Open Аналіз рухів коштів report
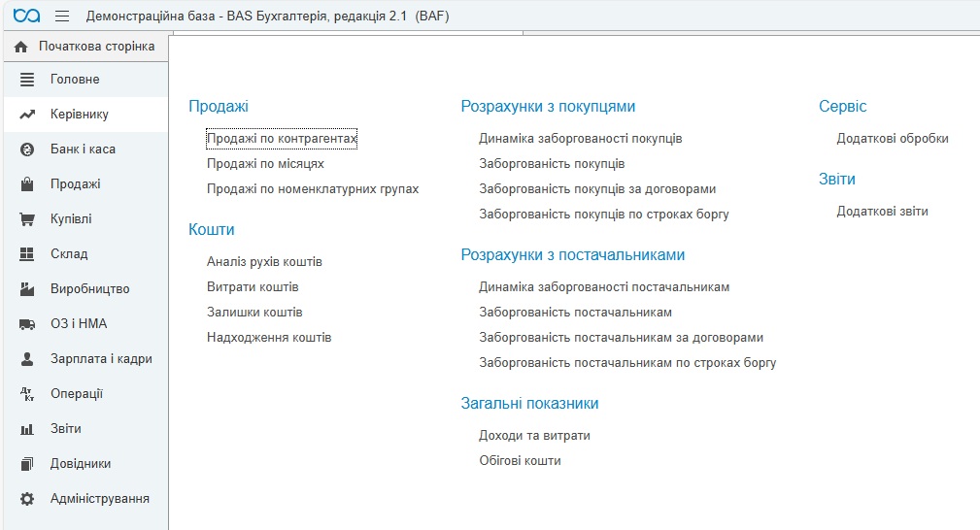This screenshot has height=530, width=980. (264, 262)
